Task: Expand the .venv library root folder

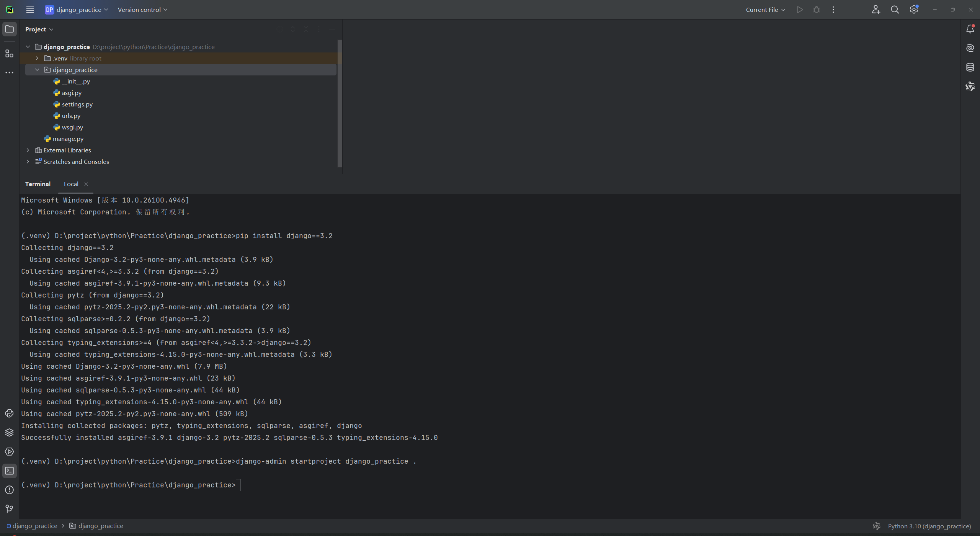Action: (37, 58)
